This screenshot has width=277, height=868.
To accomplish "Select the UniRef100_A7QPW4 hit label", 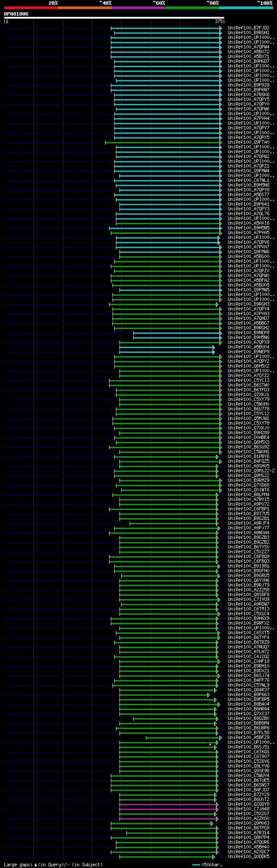I will [x=248, y=47].
